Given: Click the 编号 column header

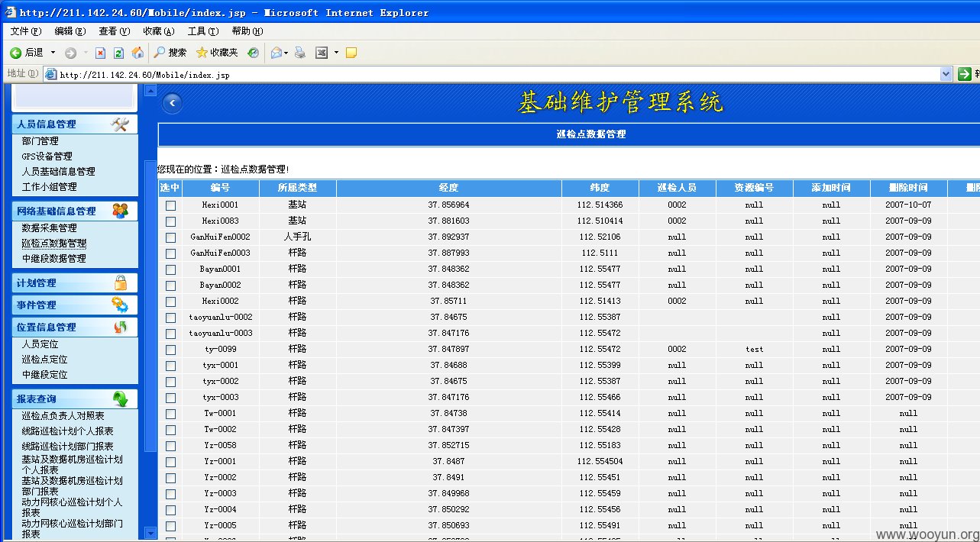Looking at the screenshot, I should click(220, 188).
